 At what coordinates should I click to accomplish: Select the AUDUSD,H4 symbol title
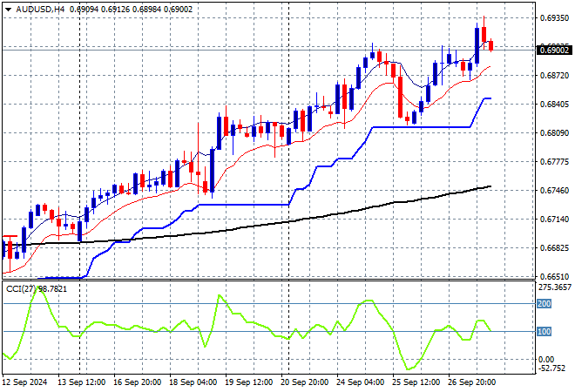pos(40,10)
